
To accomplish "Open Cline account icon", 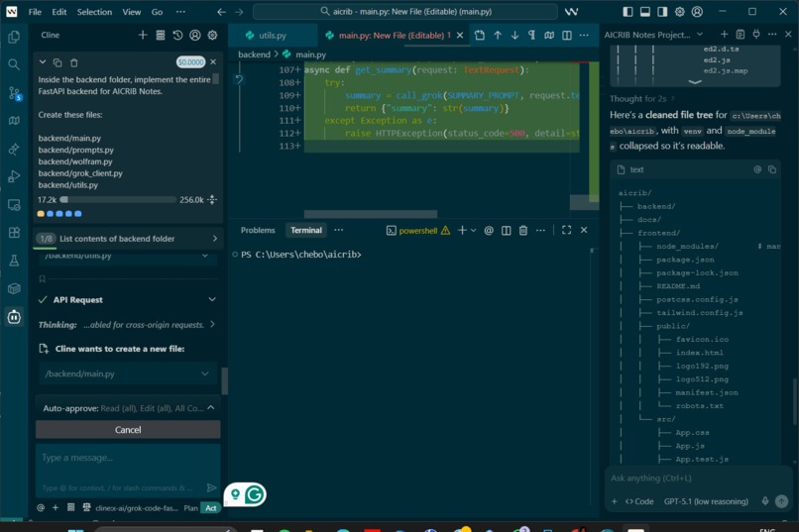I will 194,35.
